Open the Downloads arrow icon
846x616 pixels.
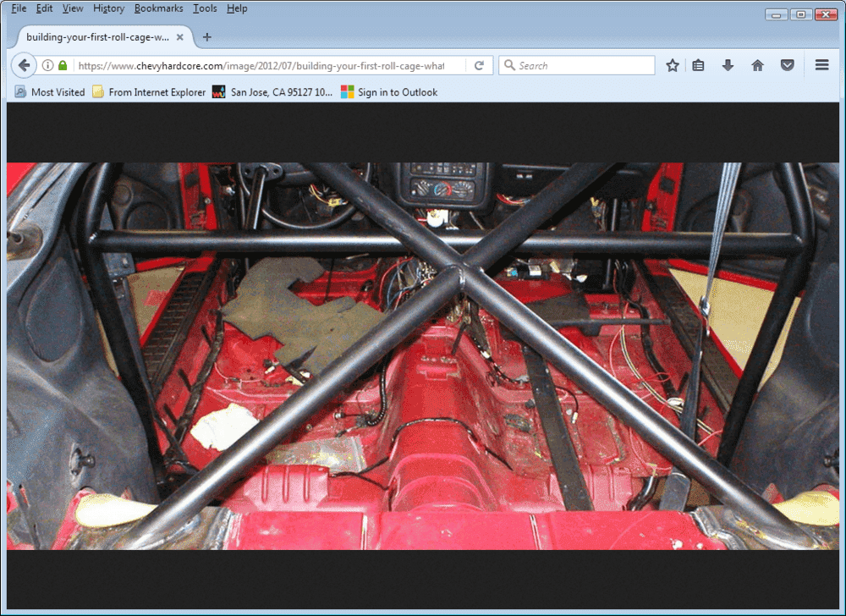tap(728, 65)
